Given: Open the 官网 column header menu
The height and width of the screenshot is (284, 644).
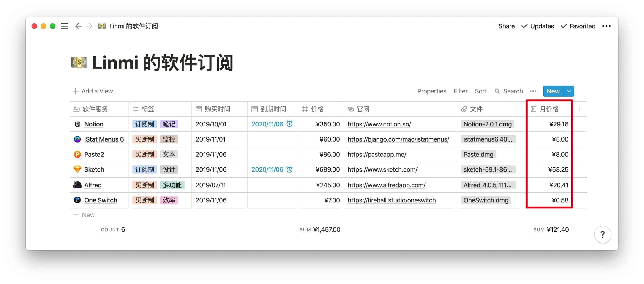Looking at the screenshot, I should point(400,109).
